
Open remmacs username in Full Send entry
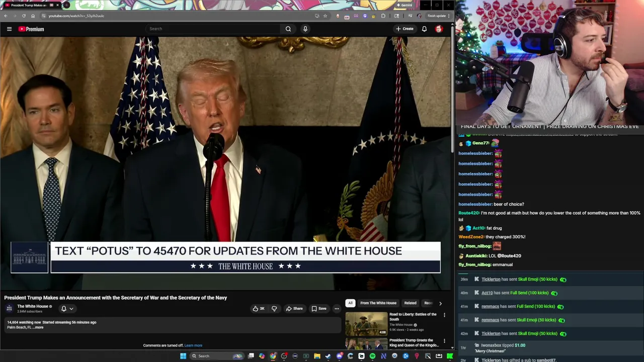(490, 306)
